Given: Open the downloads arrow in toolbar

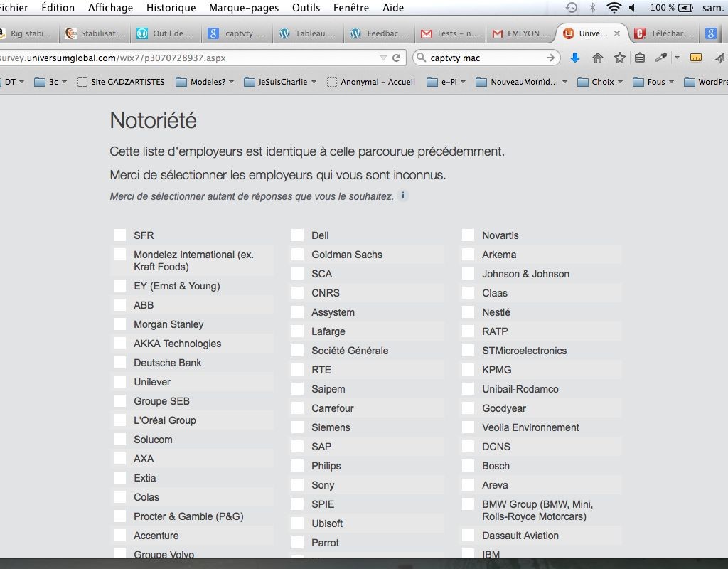Looking at the screenshot, I should coord(574,58).
